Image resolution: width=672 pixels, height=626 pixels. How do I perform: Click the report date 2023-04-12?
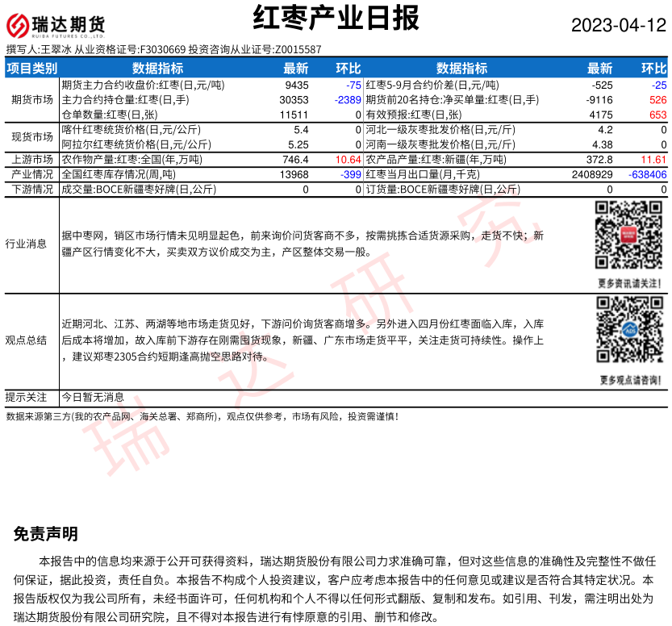pyautogui.click(x=618, y=25)
